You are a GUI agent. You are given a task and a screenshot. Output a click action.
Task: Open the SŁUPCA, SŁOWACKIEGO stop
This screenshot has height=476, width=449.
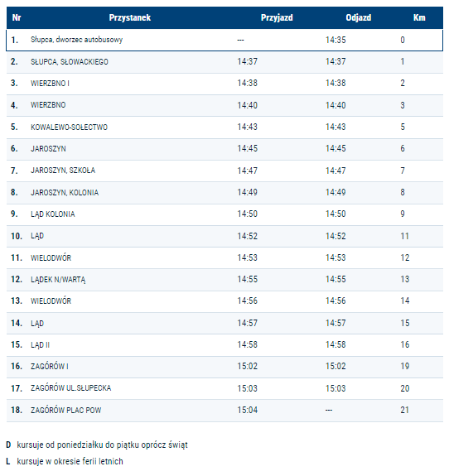point(70,62)
